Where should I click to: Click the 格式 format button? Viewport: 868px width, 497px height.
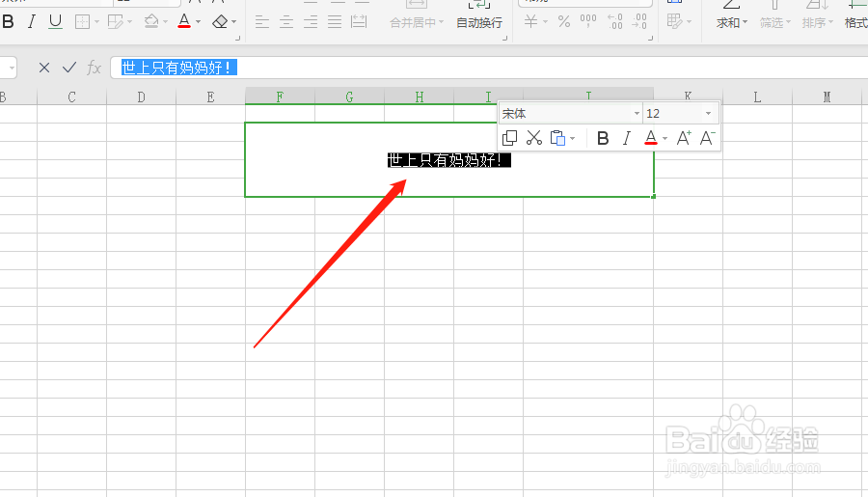point(855,23)
